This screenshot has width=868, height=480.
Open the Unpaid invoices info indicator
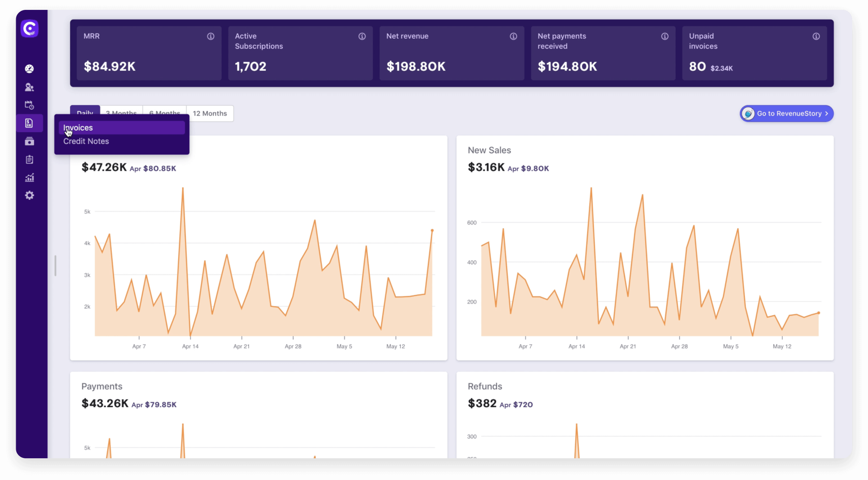point(816,36)
